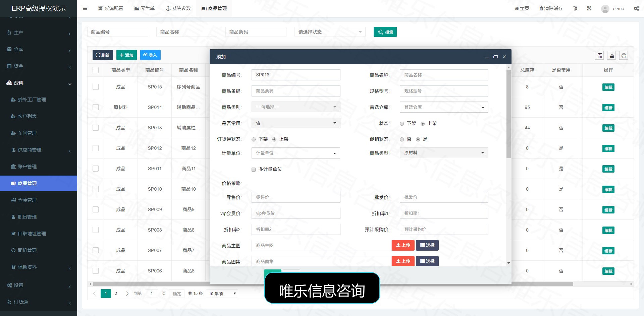
Task: Click the demo user avatar
Action: point(605,9)
